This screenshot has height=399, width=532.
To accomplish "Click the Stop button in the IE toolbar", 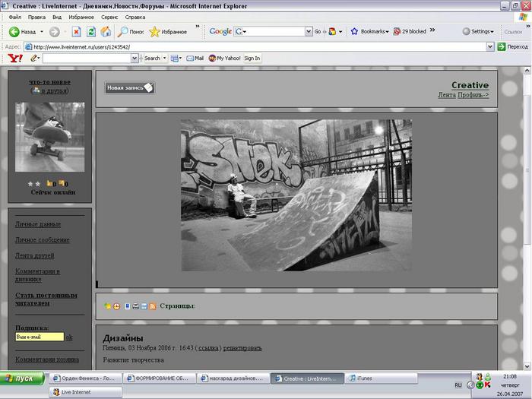I will (x=76, y=32).
